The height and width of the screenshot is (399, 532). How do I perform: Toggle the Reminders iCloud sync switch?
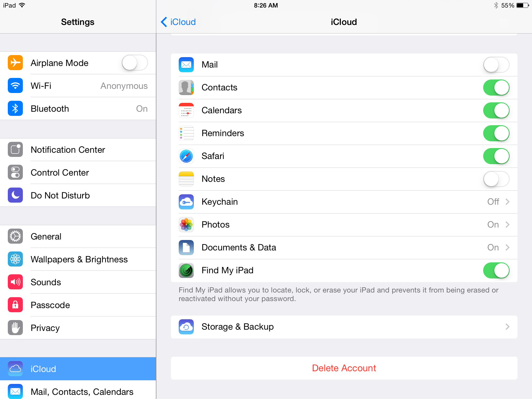(x=496, y=133)
